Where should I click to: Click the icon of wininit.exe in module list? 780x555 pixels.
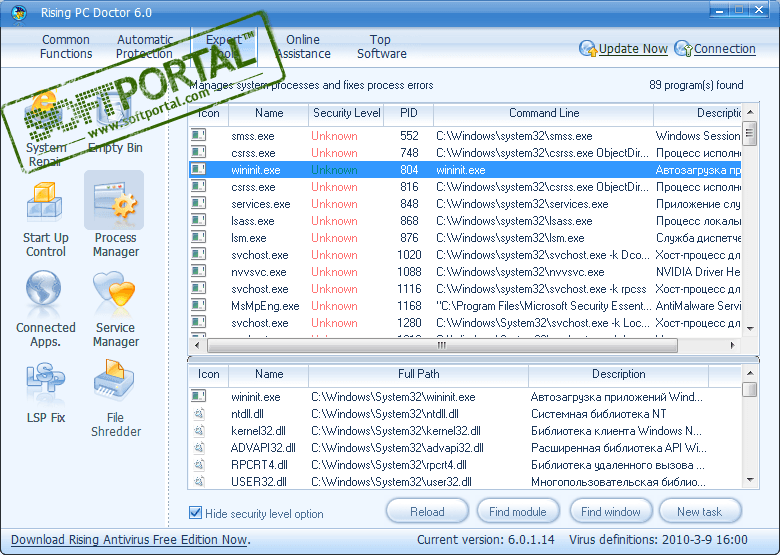tap(199, 396)
